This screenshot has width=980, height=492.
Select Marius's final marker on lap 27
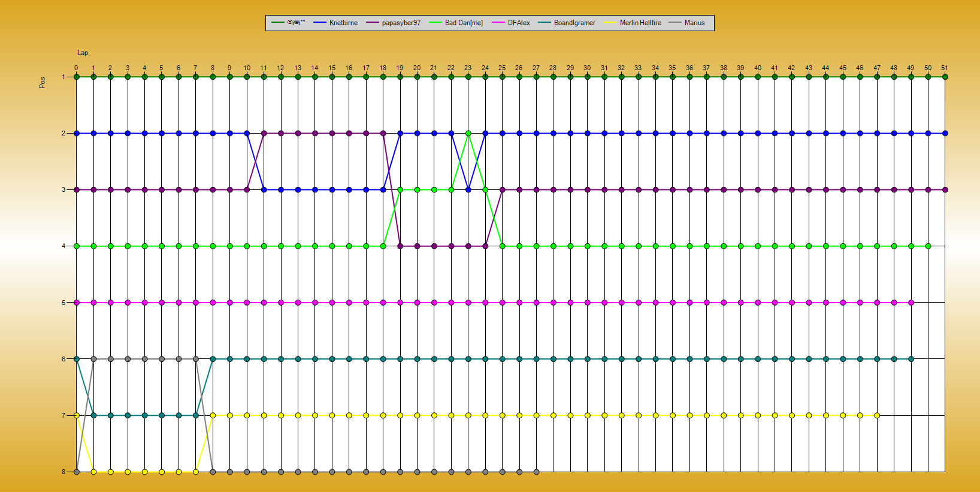[x=536, y=472]
